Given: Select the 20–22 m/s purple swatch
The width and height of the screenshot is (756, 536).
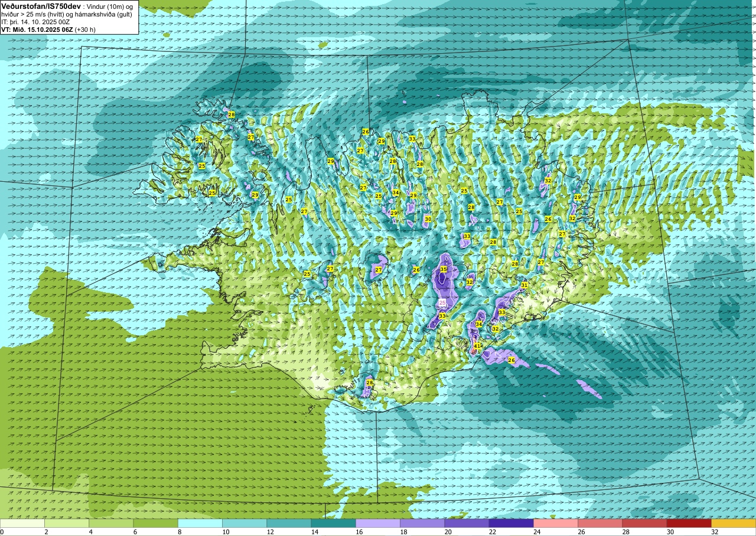Looking at the screenshot, I should point(467,523).
